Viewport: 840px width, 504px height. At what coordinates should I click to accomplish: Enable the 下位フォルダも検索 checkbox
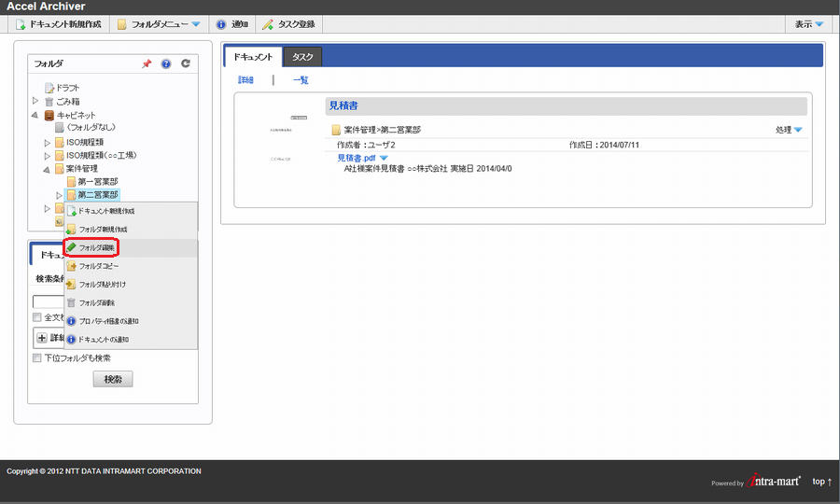click(37, 357)
